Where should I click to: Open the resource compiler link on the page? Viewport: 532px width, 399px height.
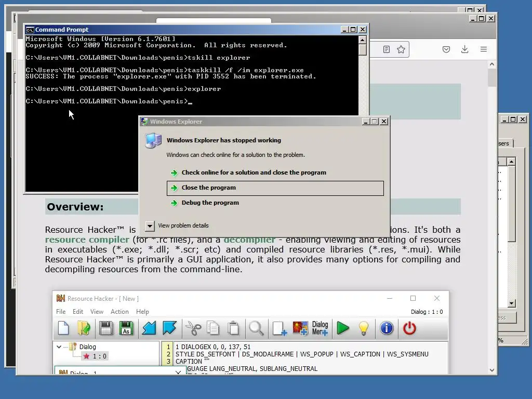(x=87, y=240)
